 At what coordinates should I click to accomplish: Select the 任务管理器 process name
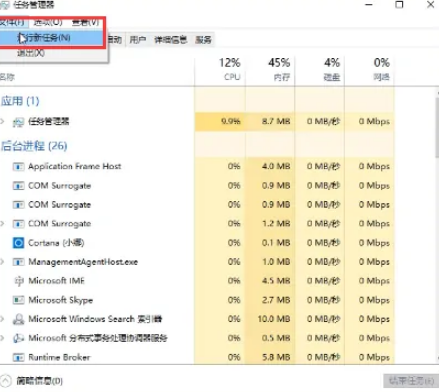[49, 121]
